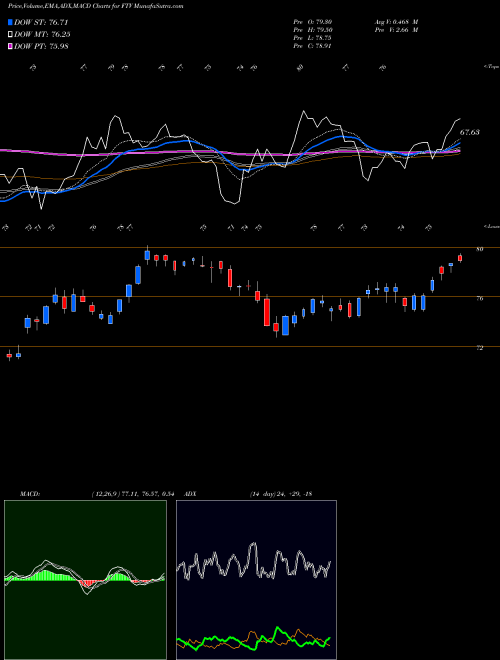Select the DOW MT: 76.25 label
Viewport: 500px width, 660px height.
[42, 35]
